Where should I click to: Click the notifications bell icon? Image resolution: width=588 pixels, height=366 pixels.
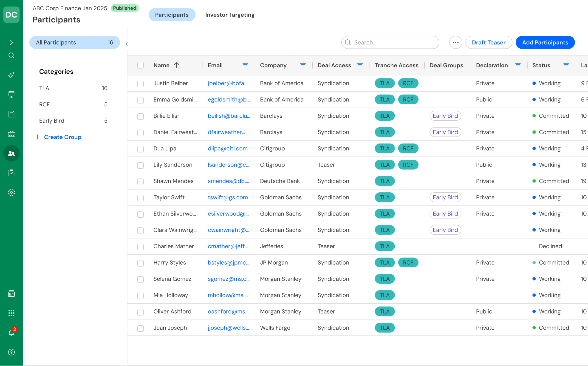click(11, 333)
